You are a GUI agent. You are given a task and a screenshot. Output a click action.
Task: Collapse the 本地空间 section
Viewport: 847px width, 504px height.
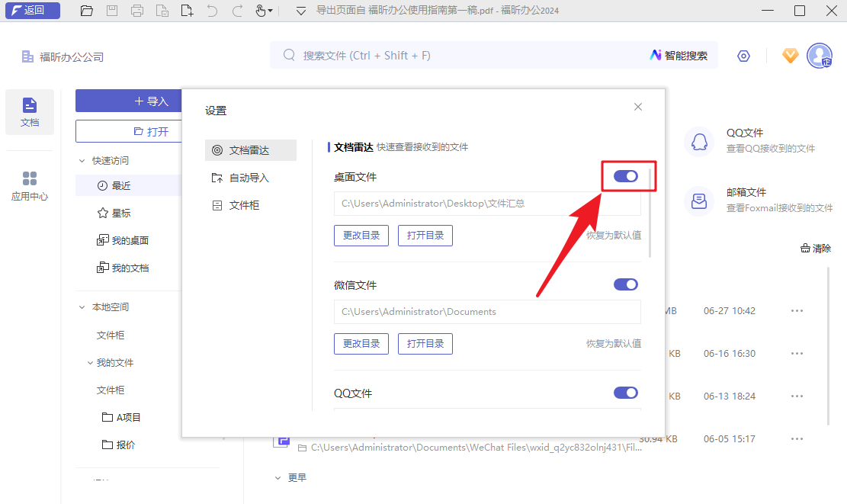(82, 307)
